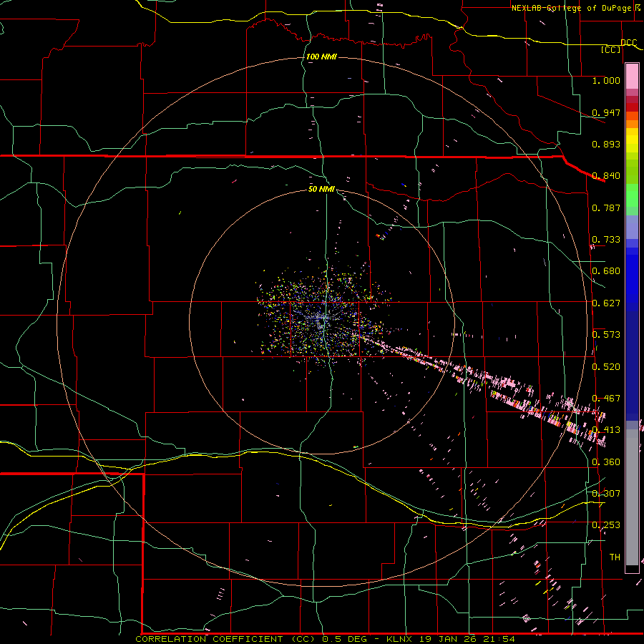The image size is (644, 644).
Task: Select the 0.893 scale value
Action: tap(606, 144)
